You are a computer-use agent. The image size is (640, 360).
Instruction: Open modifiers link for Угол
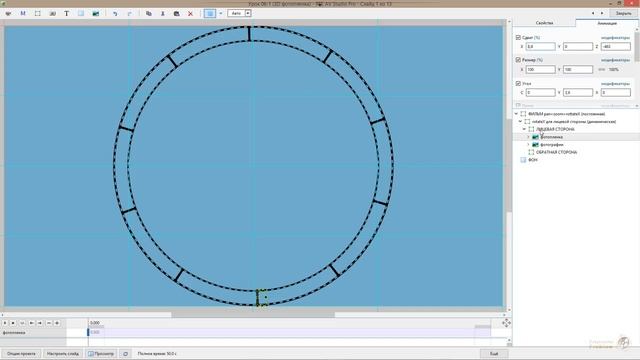(615, 83)
